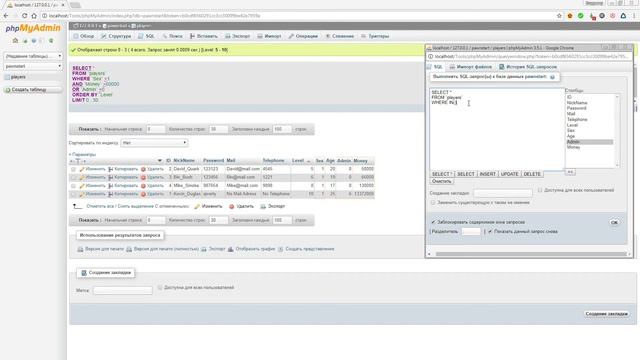Open the Операции tab
This screenshot has height=360, width=640.
coord(303,36)
